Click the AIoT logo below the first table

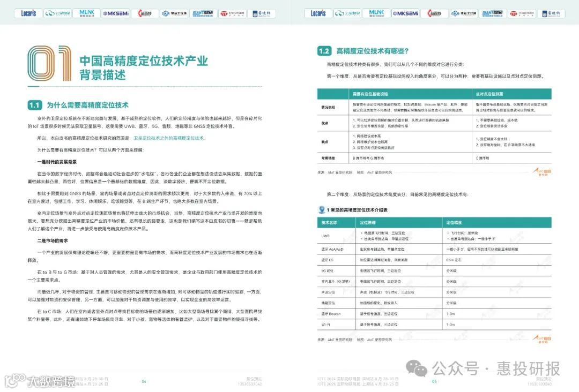pos(542,171)
